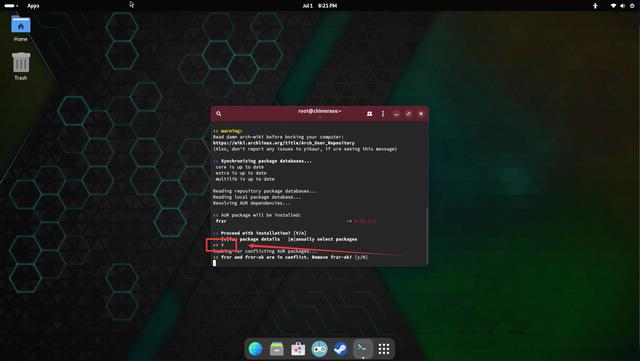The image size is (640, 361).
Task: Close the root@chimeraos terminal window
Action: tap(421, 114)
